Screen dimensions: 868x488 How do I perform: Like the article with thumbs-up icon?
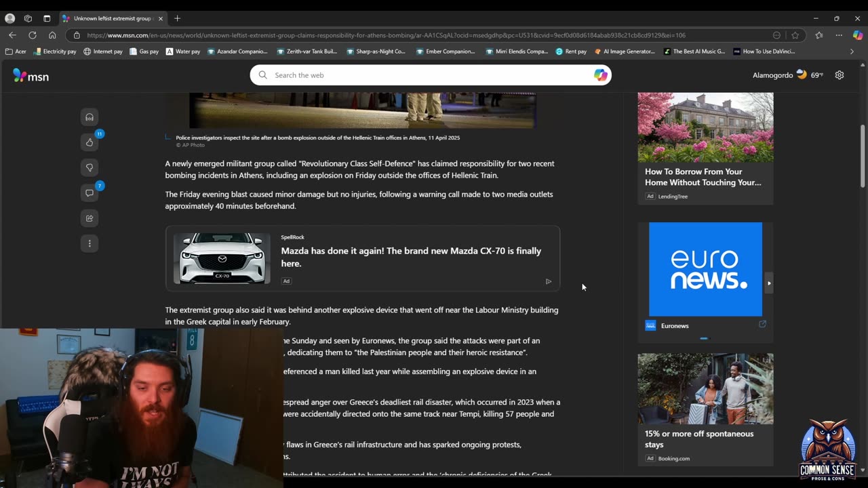tap(90, 142)
